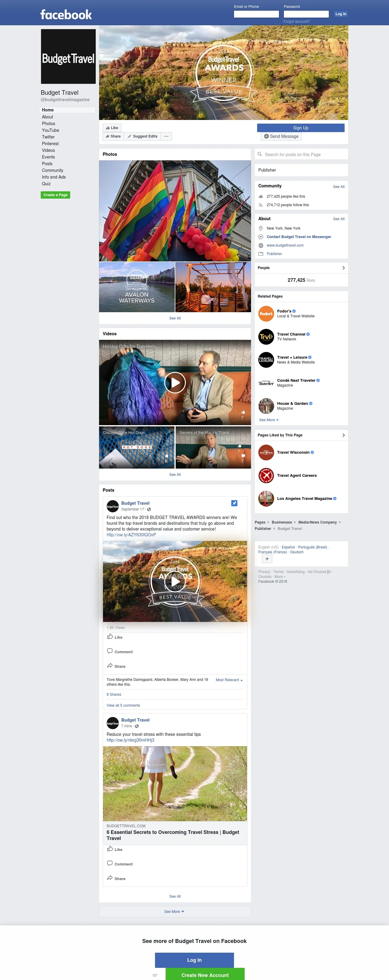Click the Travel + Leisure page logo

[x=266, y=360]
